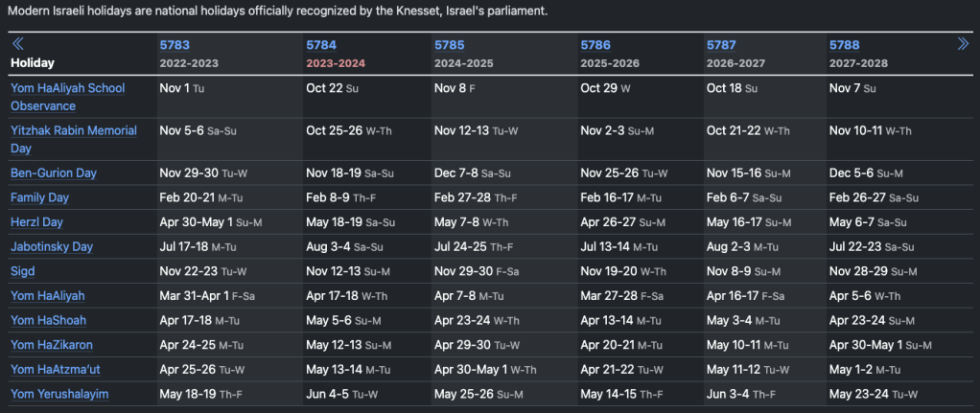Image resolution: width=980 pixels, height=413 pixels.
Task: Go to the Yom HaZikaron page
Action: point(52,345)
